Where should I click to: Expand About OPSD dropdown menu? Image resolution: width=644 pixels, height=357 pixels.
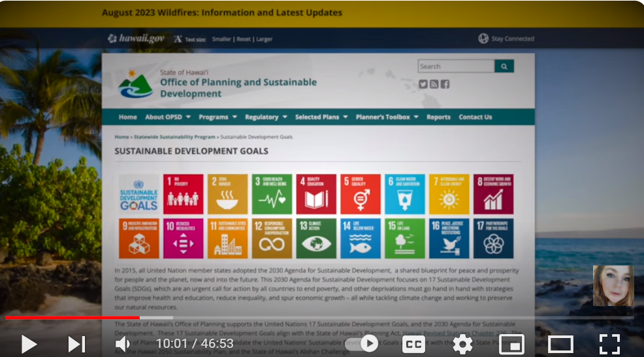click(168, 117)
